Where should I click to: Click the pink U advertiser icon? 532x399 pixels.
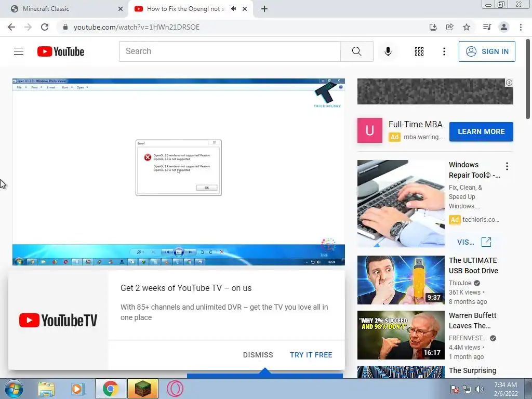click(369, 130)
